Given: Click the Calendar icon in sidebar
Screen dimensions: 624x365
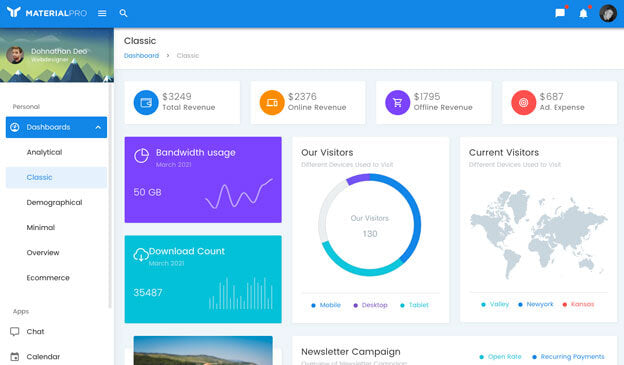Looking at the screenshot, I should pos(15,357).
